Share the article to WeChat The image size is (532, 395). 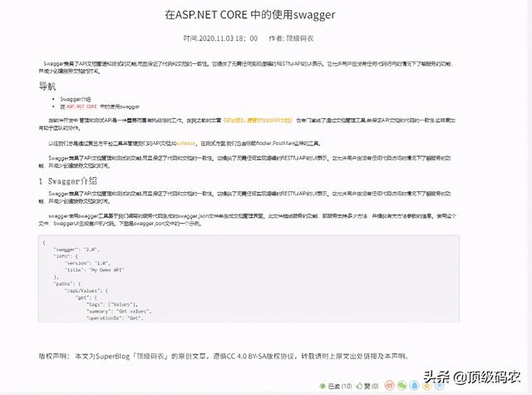click(402, 386)
